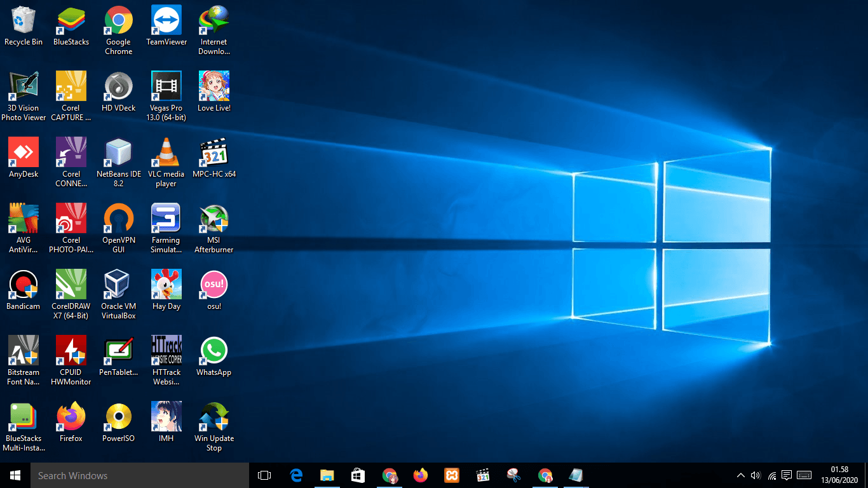Select the AnyDesk desktop shortcut
Image resolution: width=868 pixels, height=488 pixels.
[x=24, y=158]
